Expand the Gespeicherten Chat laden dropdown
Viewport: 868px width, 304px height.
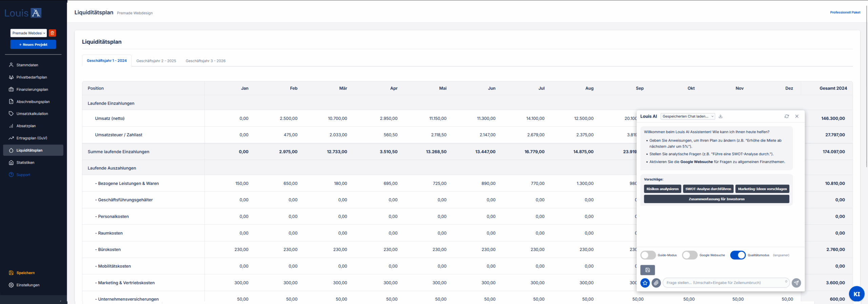[x=688, y=116]
